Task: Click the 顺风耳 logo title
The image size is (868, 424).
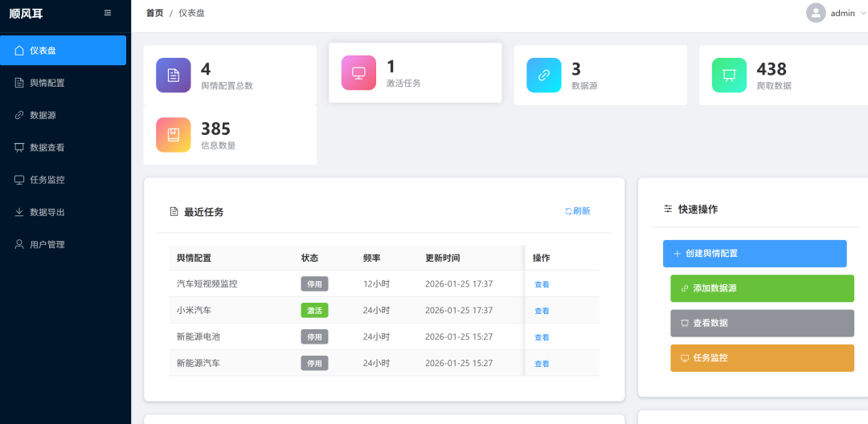Action: pyautogui.click(x=26, y=14)
